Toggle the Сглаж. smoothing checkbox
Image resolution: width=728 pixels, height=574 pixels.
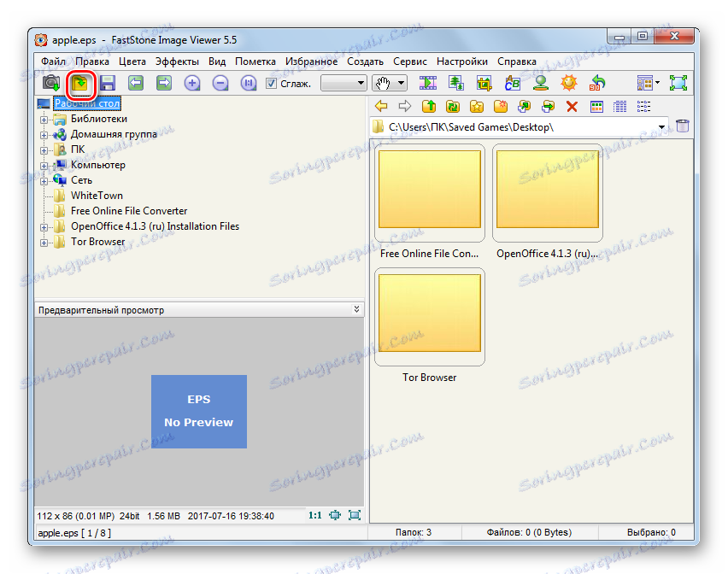pyautogui.click(x=271, y=84)
